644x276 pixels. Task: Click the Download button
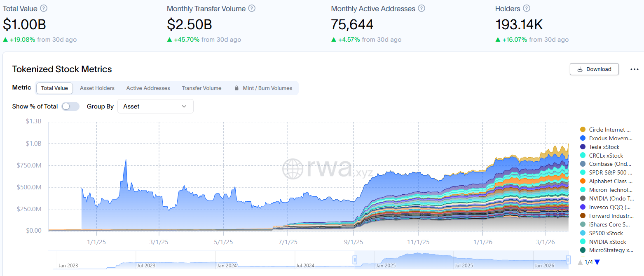point(594,69)
